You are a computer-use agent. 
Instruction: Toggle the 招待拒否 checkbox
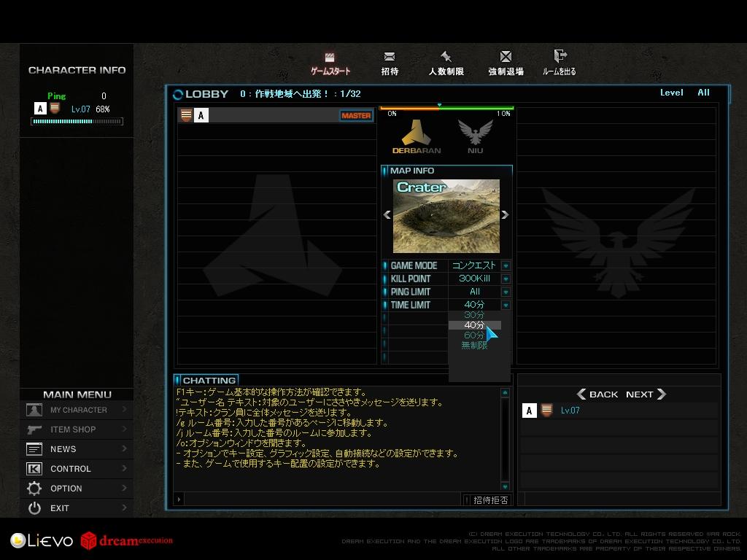coord(468,500)
